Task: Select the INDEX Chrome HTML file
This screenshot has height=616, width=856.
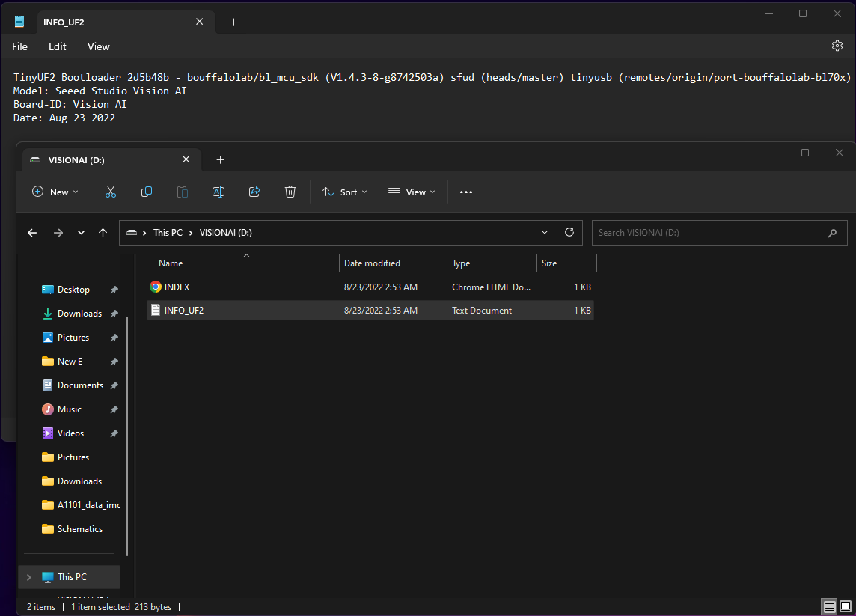Action: pyautogui.click(x=177, y=287)
